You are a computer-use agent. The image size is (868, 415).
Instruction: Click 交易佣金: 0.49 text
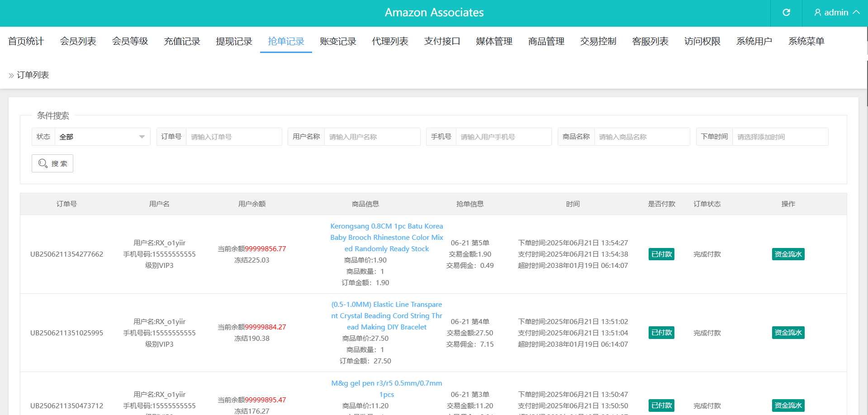click(x=470, y=266)
